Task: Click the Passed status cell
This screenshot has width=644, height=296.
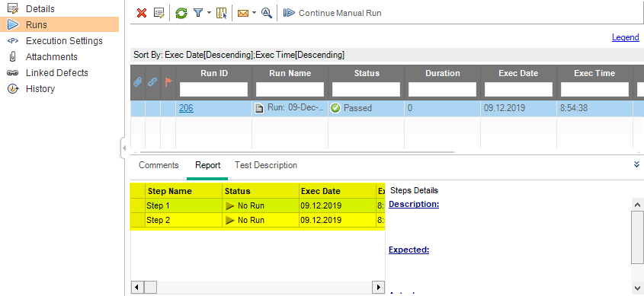Action: coord(367,108)
